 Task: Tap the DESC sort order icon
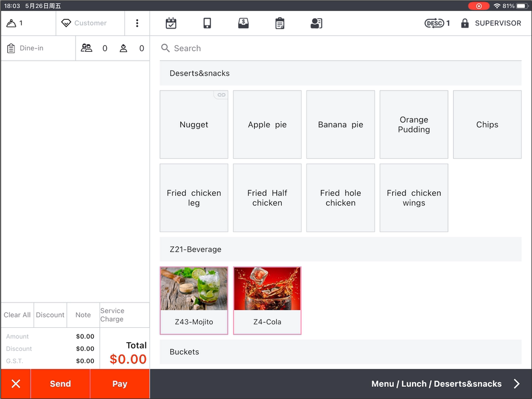[x=434, y=23]
